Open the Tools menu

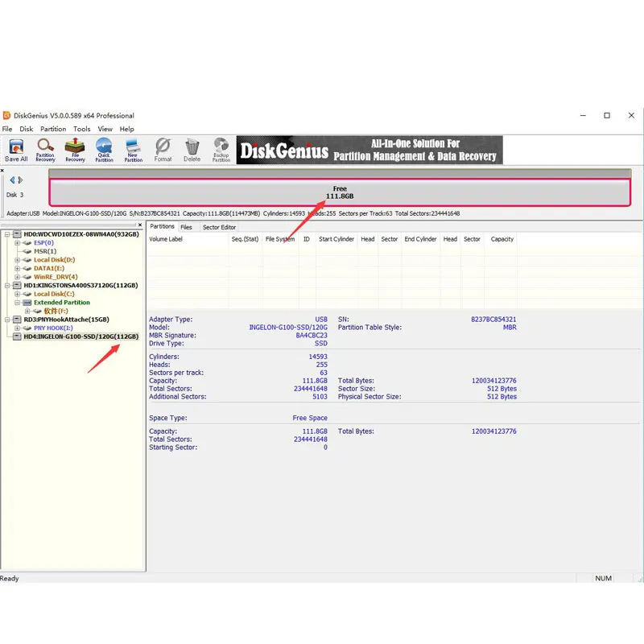tap(82, 129)
